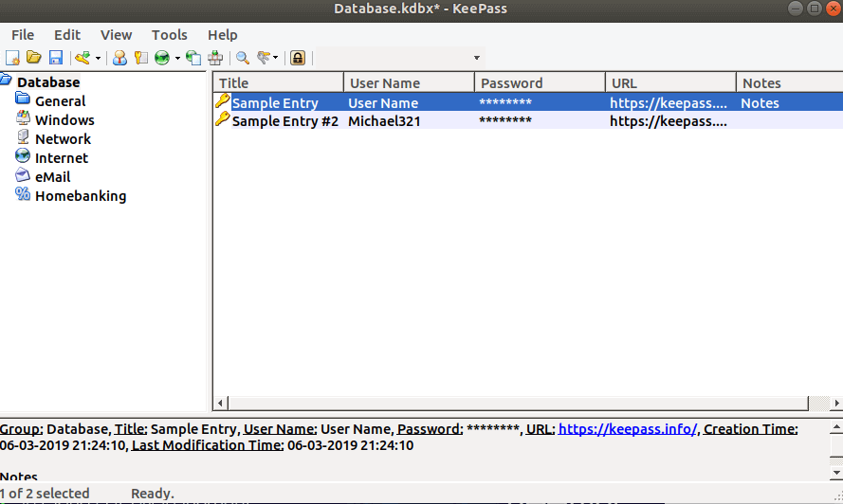Expand the Open URL dropdown arrow
Screen dimensions: 843x504
(177, 58)
